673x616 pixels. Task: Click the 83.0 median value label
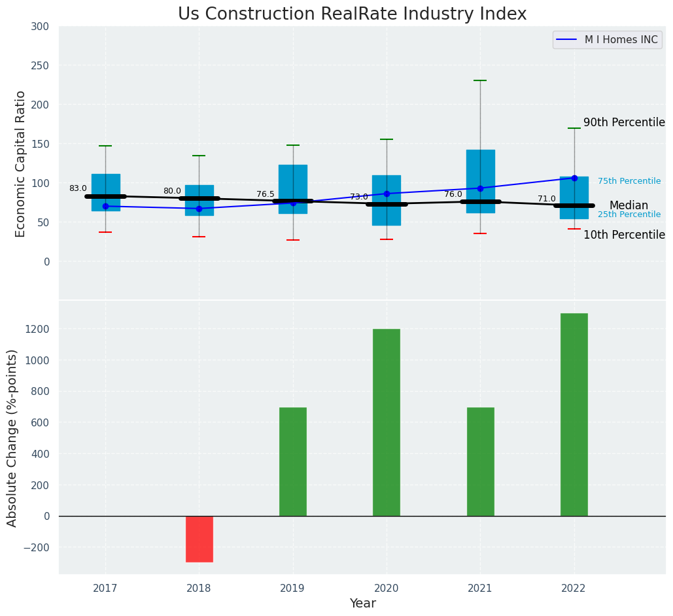(x=78, y=189)
